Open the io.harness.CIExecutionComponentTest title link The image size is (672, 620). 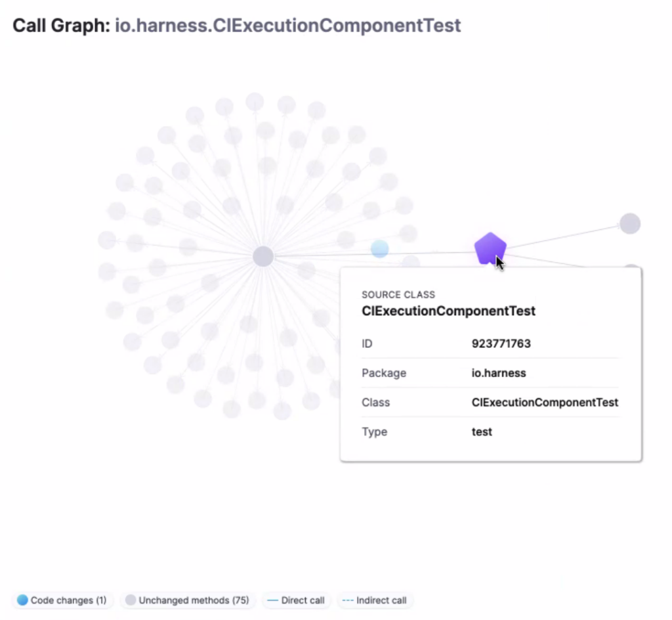tap(287, 26)
